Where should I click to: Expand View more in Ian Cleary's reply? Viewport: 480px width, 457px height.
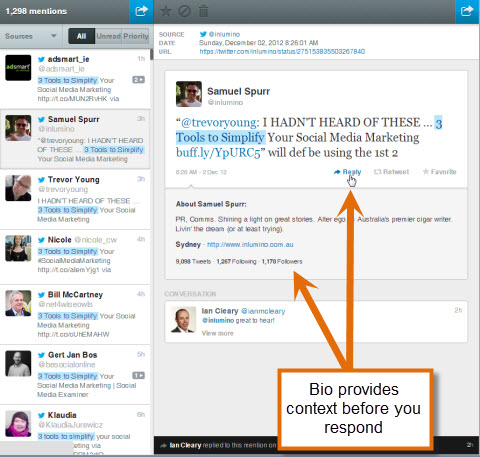coord(217,333)
